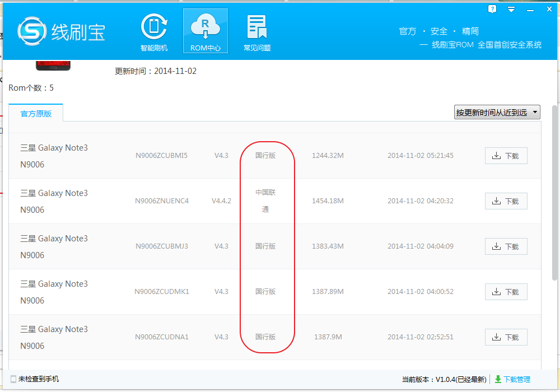Image resolution: width=560 pixels, height=392 pixels.
Task: Click the green download arrow icon
Action: 498,379
